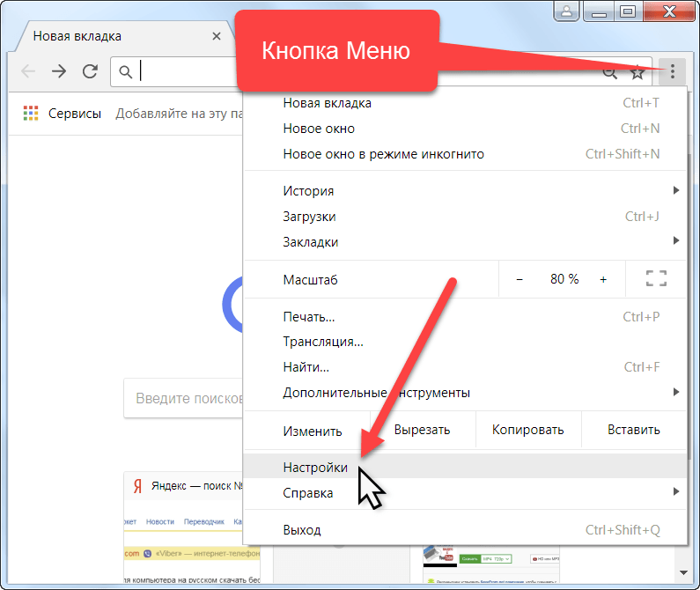The height and width of the screenshot is (590, 700).
Task: Choose Выход from the menu
Action: click(464, 530)
